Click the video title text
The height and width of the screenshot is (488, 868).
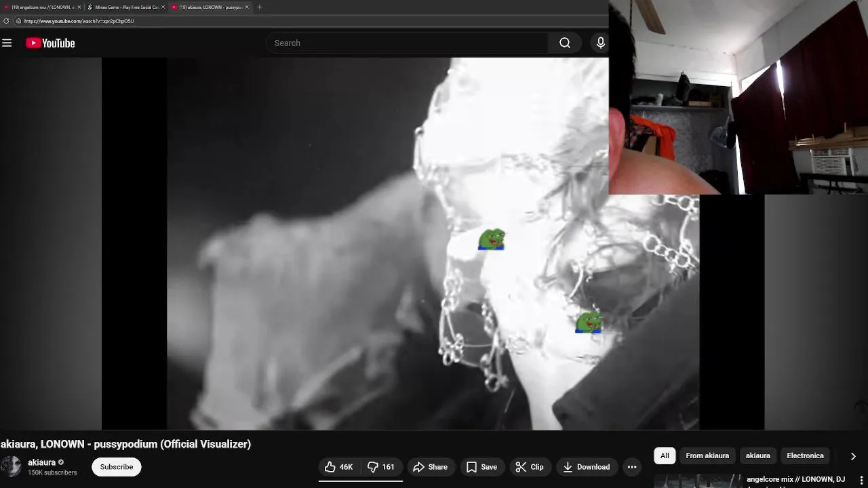(125, 444)
